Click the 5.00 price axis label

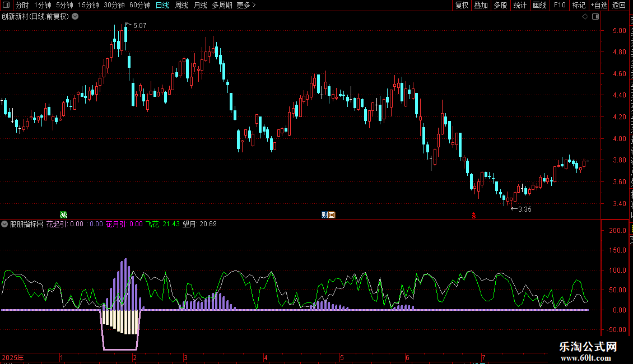(619, 31)
